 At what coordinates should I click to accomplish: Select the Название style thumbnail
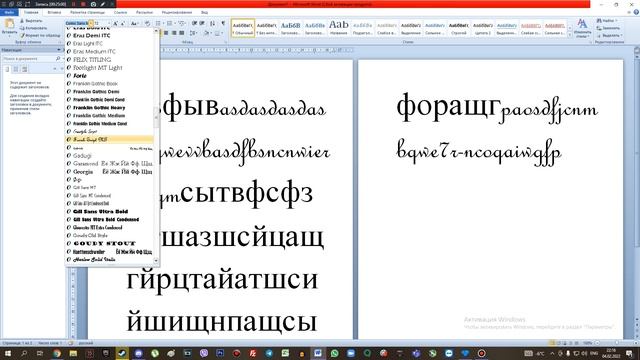pos(339,28)
